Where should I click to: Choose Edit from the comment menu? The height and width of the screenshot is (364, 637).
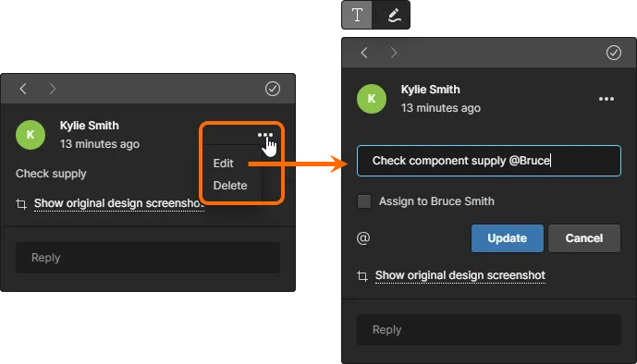point(224,164)
